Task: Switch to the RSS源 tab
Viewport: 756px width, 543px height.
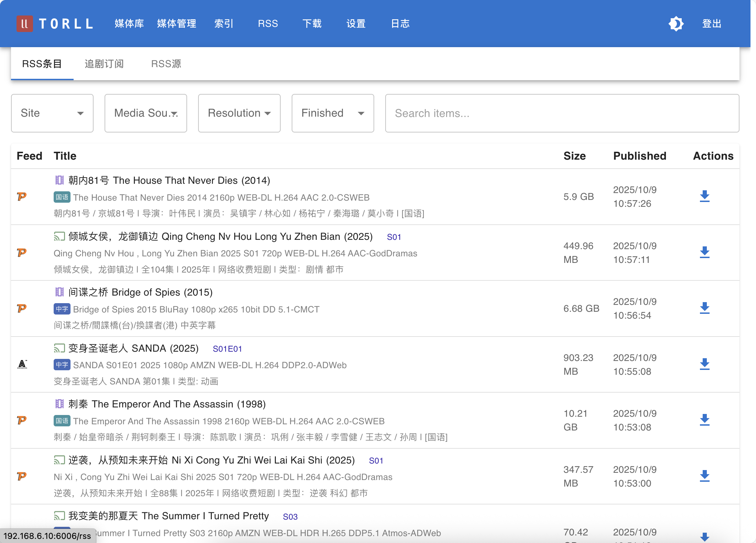Action: click(166, 64)
